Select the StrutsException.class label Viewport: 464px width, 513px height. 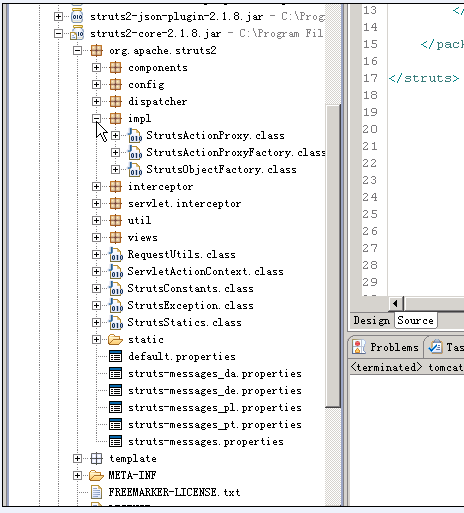190,305
